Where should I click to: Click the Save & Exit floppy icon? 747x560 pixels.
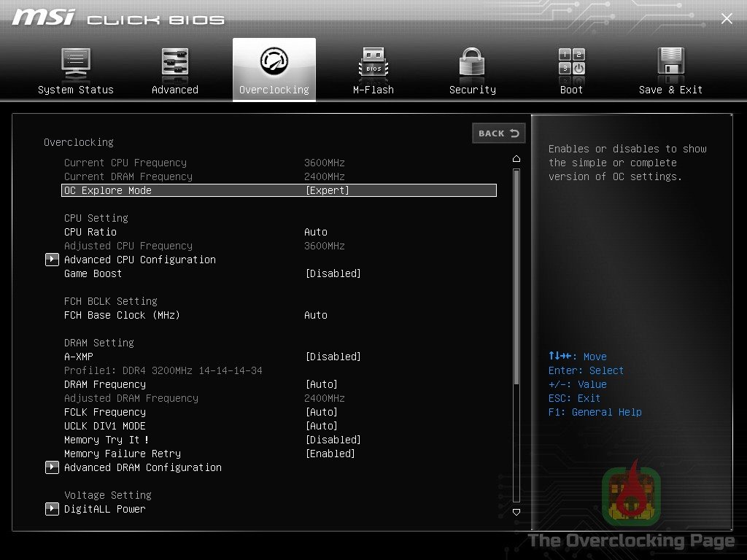pyautogui.click(x=670, y=62)
